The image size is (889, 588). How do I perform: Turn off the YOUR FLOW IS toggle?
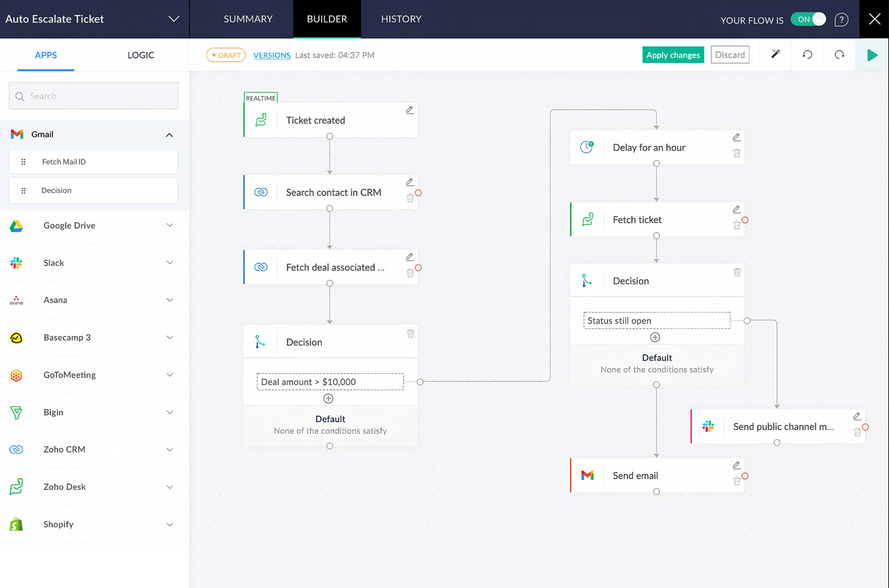click(808, 20)
